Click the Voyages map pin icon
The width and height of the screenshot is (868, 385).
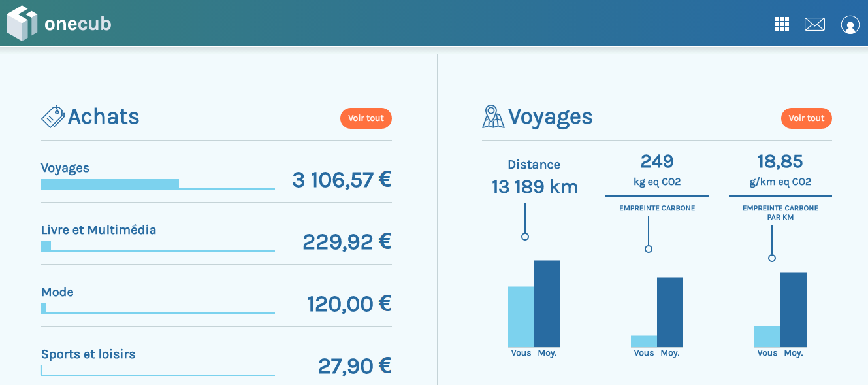[x=493, y=116]
